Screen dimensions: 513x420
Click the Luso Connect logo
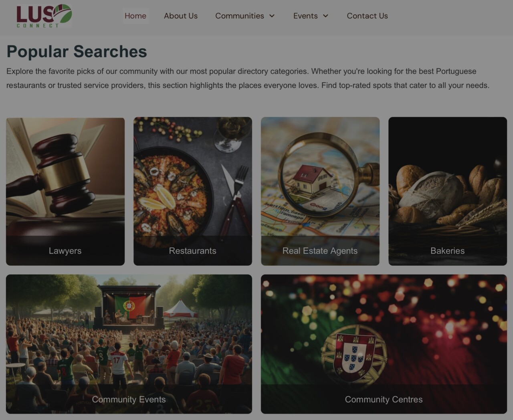(x=44, y=16)
